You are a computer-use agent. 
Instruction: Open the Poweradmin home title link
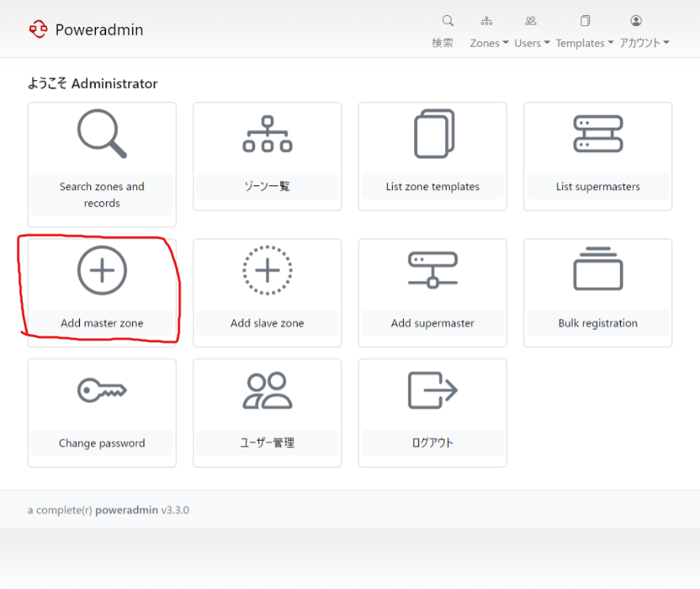(x=99, y=30)
